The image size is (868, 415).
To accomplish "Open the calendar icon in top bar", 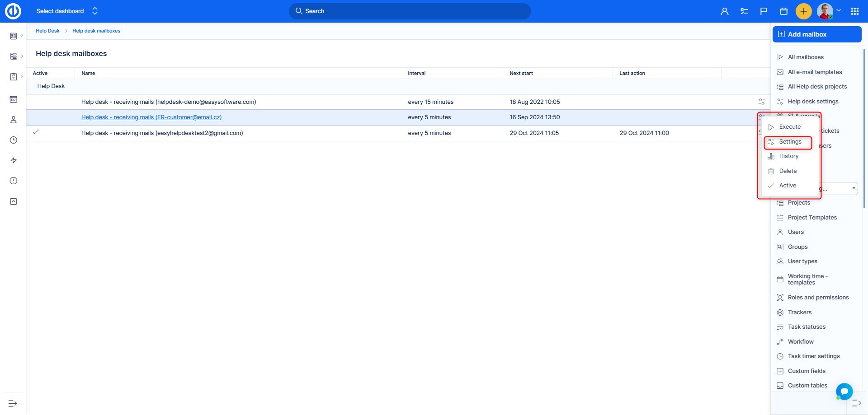I will click(x=783, y=11).
